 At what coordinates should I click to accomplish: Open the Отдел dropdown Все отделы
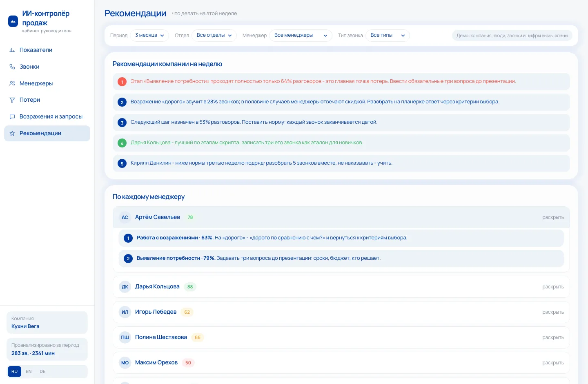click(x=214, y=36)
